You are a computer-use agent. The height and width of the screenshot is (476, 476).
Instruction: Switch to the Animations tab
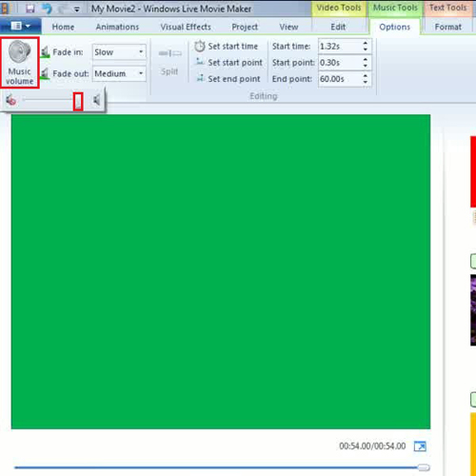(117, 27)
